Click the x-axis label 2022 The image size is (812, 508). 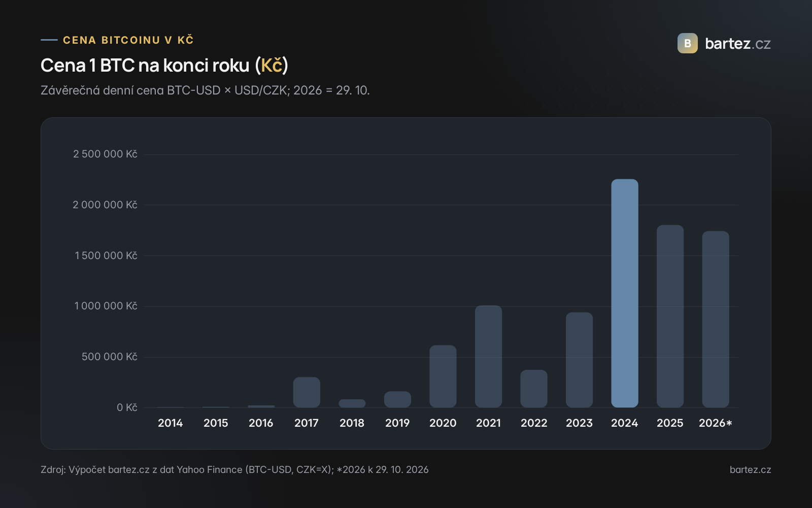coord(534,423)
